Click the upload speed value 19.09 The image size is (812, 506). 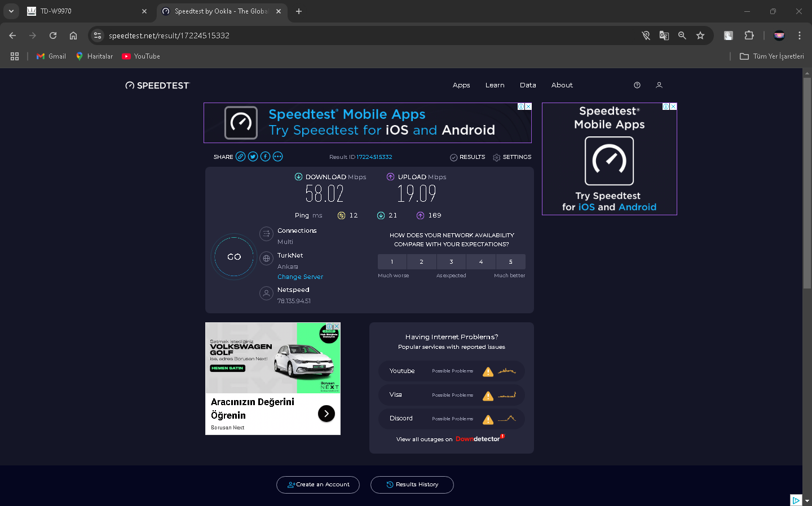click(x=417, y=194)
